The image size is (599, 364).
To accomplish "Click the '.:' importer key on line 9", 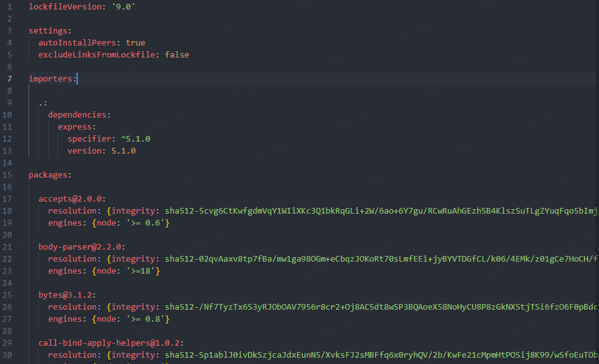I will [x=43, y=103].
